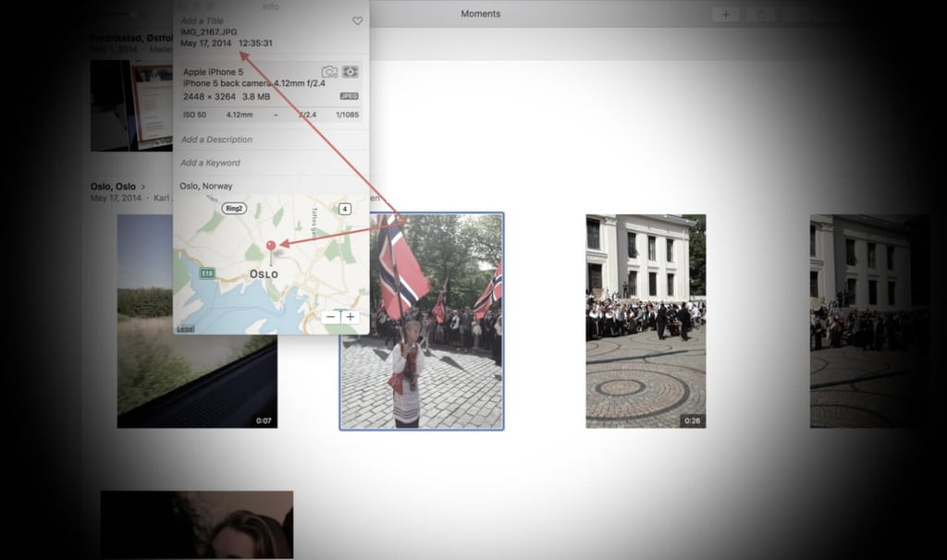This screenshot has width=947, height=560.
Task: Zoom in the map with plus button
Action: click(351, 317)
